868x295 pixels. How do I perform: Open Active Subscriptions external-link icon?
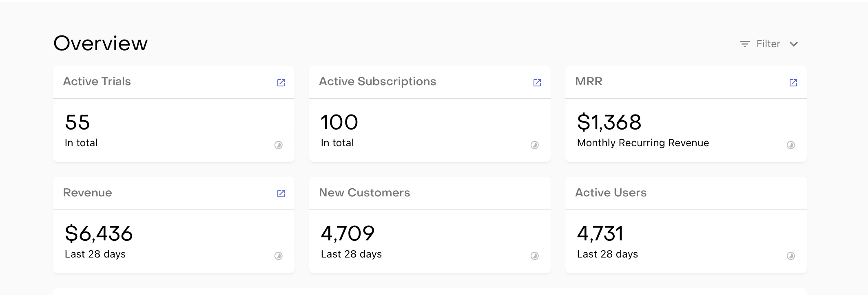pos(537,83)
